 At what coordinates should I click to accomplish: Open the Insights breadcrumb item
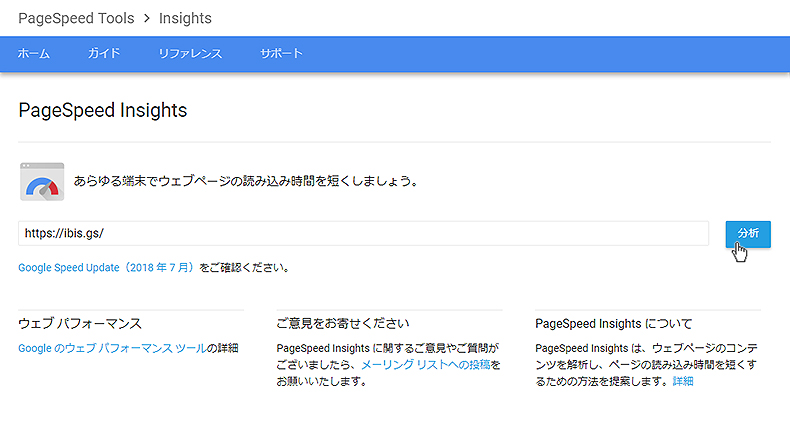coord(185,19)
